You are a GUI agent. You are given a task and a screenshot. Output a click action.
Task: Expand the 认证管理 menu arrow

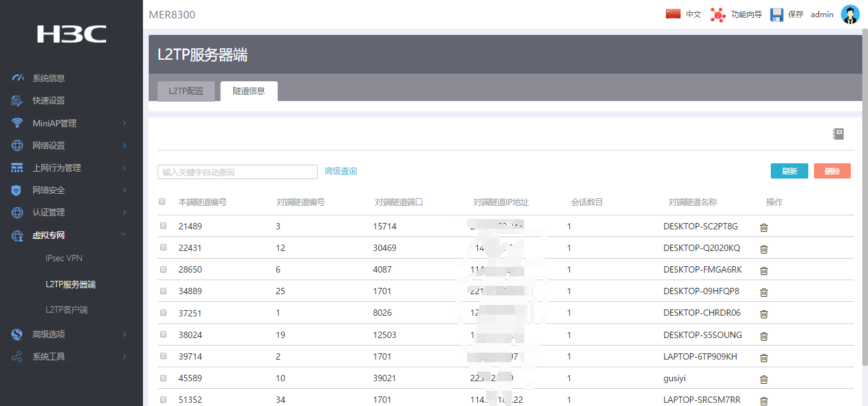click(124, 212)
